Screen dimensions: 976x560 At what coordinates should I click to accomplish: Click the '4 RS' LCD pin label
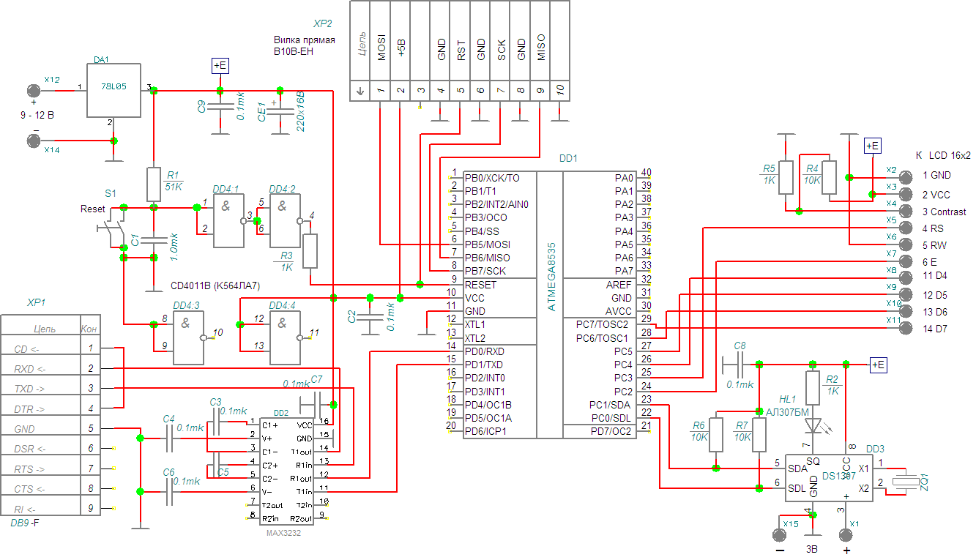(934, 228)
